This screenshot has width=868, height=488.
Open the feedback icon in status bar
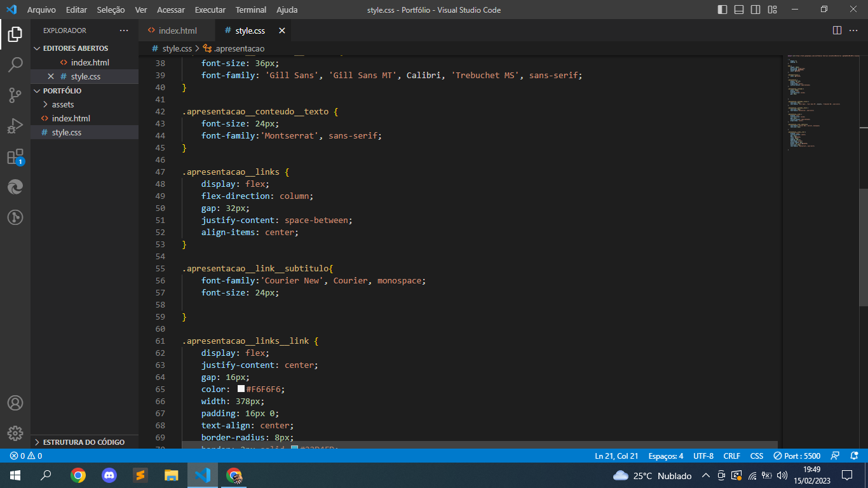pyautogui.click(x=836, y=456)
